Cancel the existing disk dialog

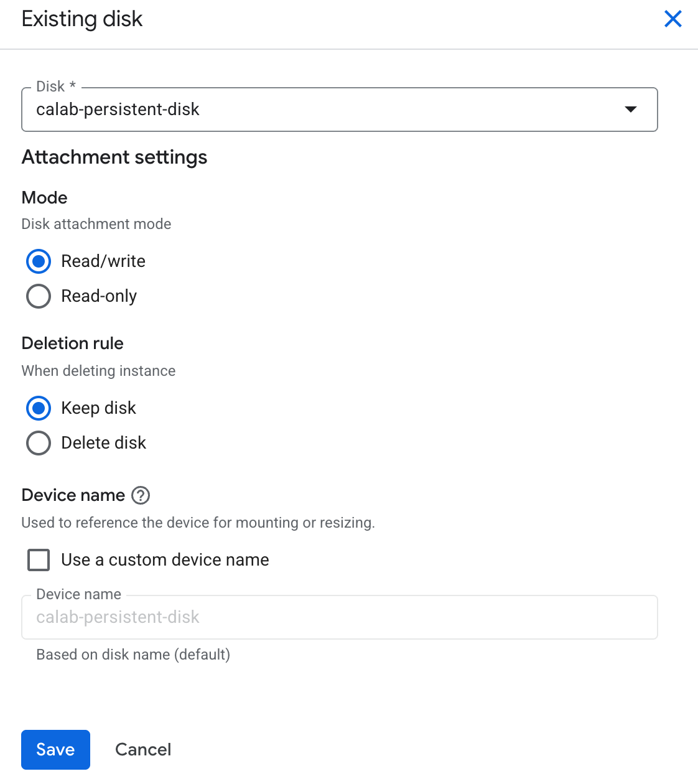point(143,750)
